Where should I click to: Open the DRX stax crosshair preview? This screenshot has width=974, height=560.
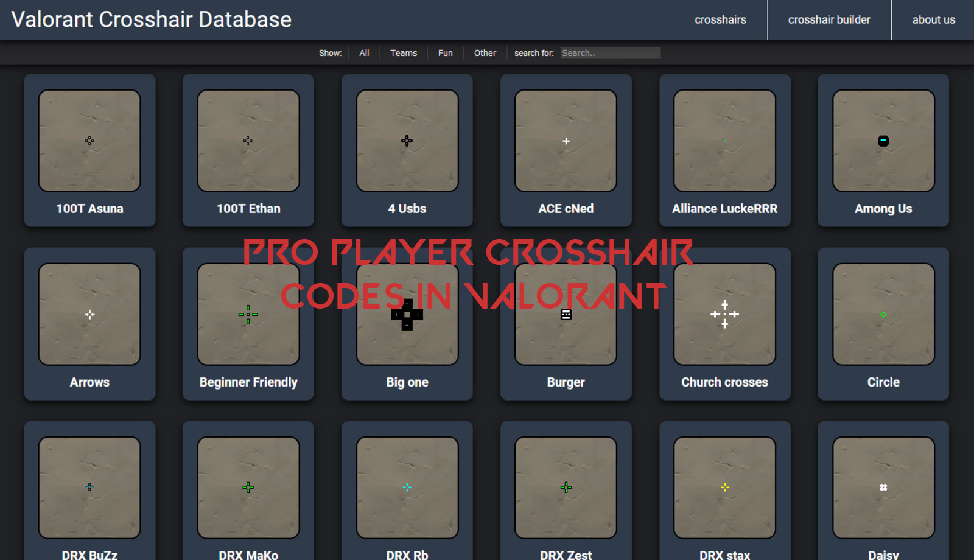click(x=724, y=488)
